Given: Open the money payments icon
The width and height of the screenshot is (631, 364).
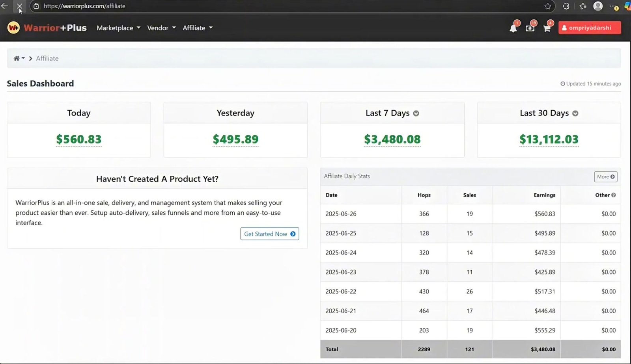Looking at the screenshot, I should pos(530,28).
